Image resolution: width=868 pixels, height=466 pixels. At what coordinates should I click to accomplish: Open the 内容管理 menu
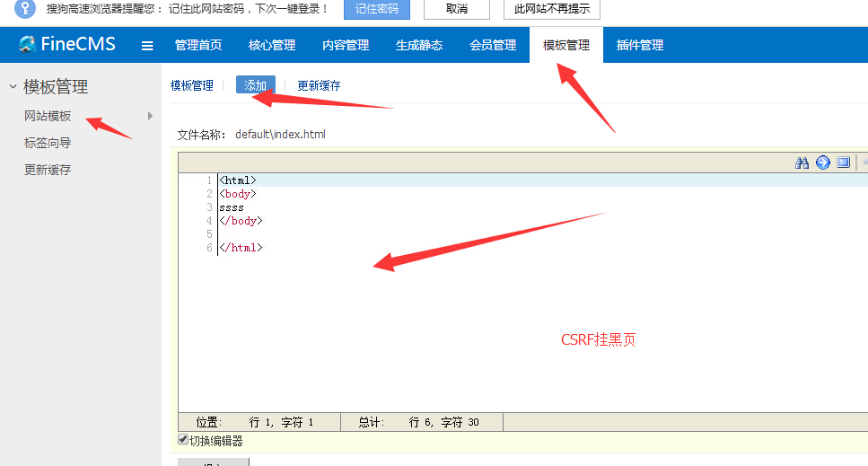coord(346,45)
